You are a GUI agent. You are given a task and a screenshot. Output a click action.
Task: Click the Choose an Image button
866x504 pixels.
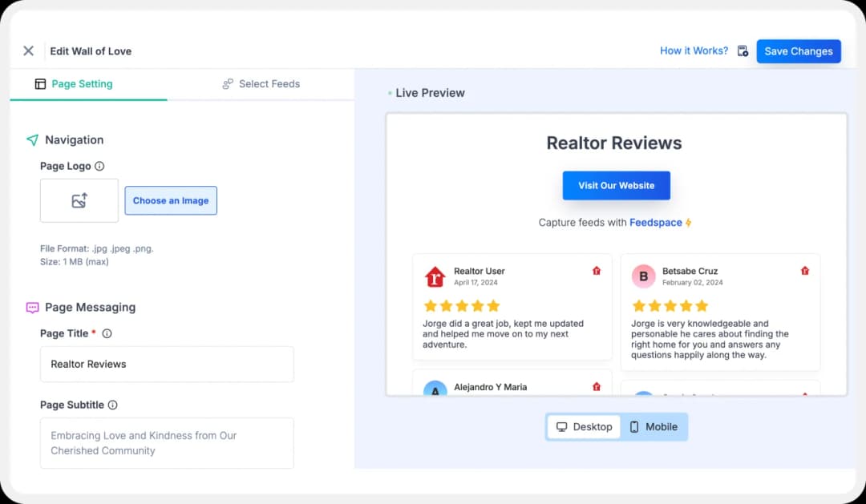pos(171,201)
